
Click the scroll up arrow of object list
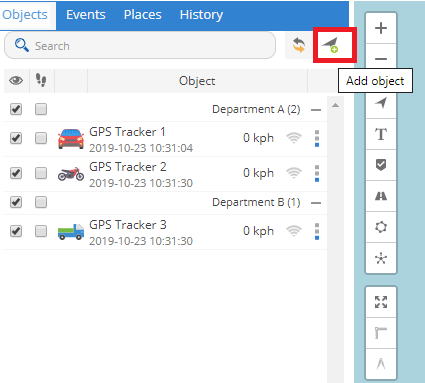[x=335, y=106]
